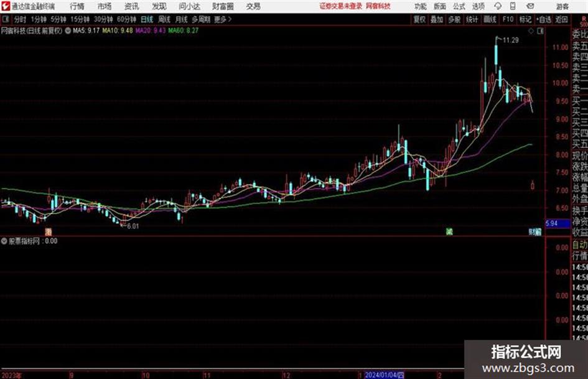Click the 统计 statistics button
Screen dimensions: 588x379
pyautogui.click(x=472, y=19)
